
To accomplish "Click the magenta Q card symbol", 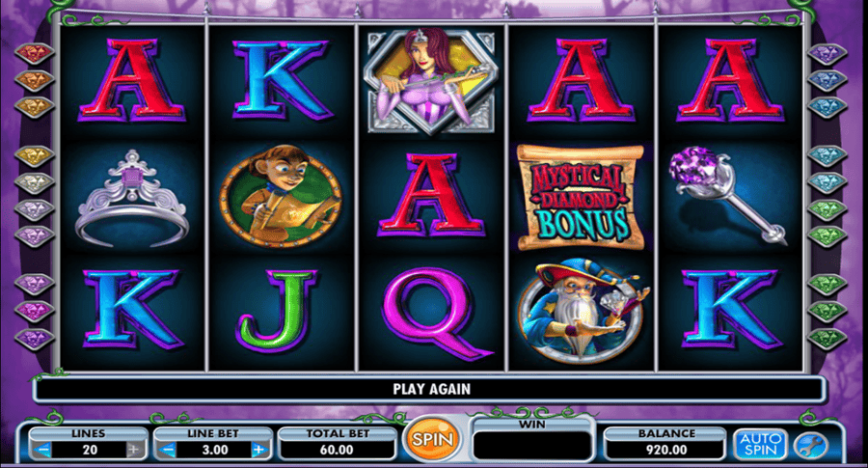I will [433, 314].
